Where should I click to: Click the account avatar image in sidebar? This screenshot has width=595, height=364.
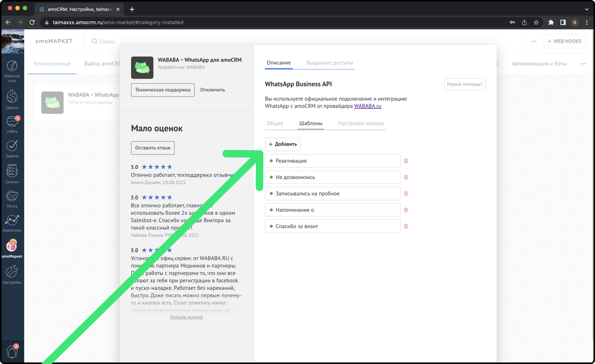(x=13, y=41)
